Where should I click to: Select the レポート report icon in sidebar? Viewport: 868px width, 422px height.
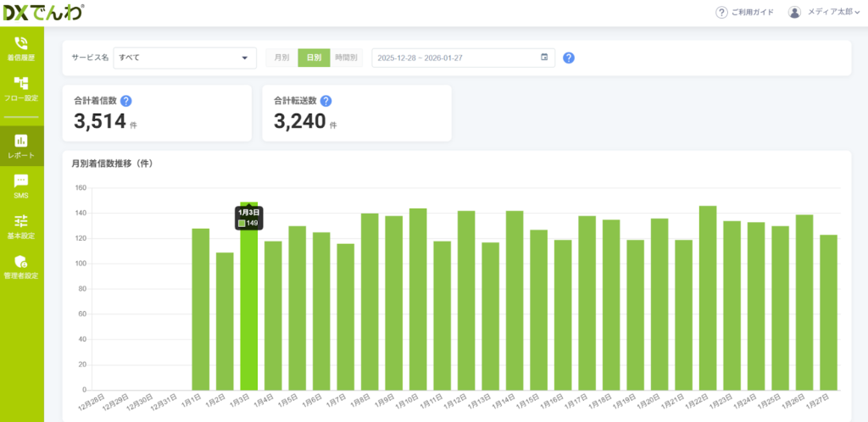pos(21,141)
